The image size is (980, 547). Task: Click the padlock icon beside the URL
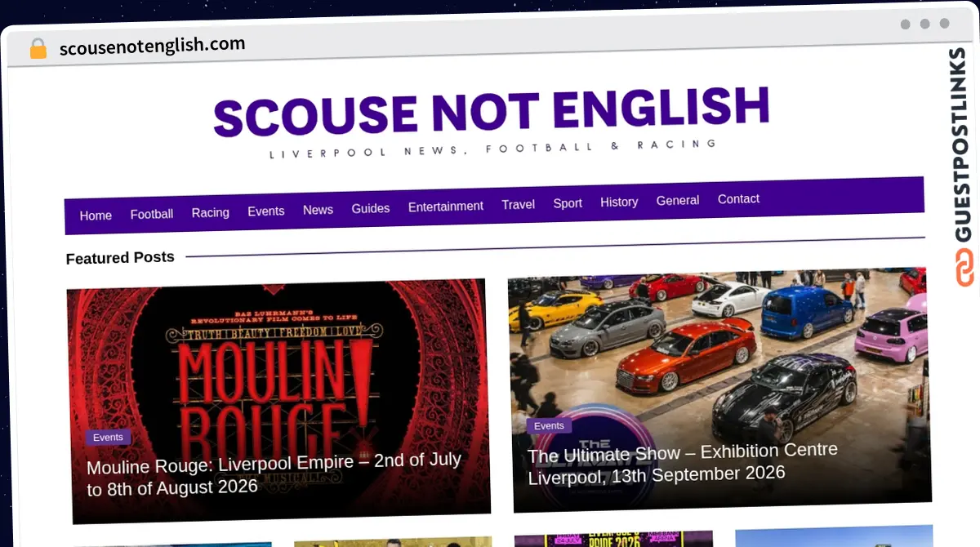coord(38,48)
